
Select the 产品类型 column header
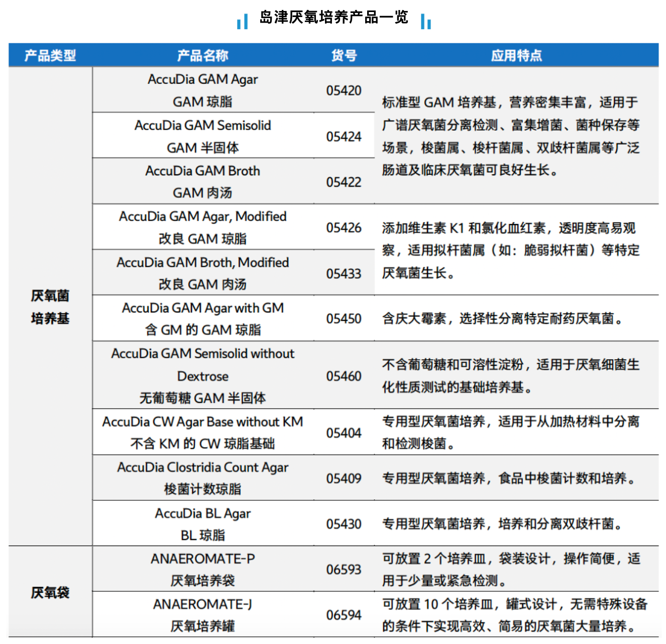click(x=50, y=55)
